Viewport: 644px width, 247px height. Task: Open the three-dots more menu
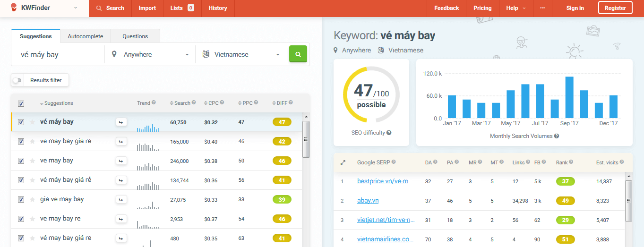(x=542, y=8)
